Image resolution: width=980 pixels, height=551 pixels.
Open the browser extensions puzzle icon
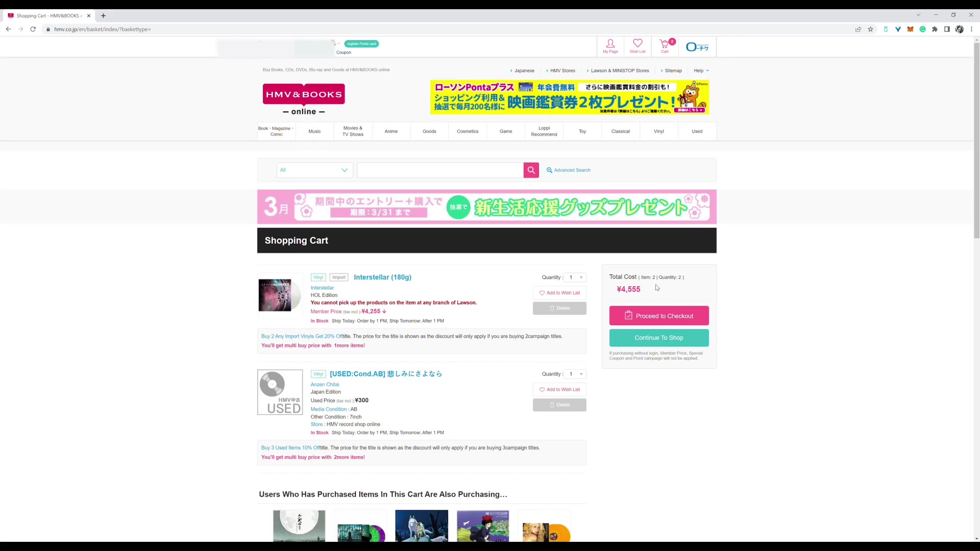point(935,29)
